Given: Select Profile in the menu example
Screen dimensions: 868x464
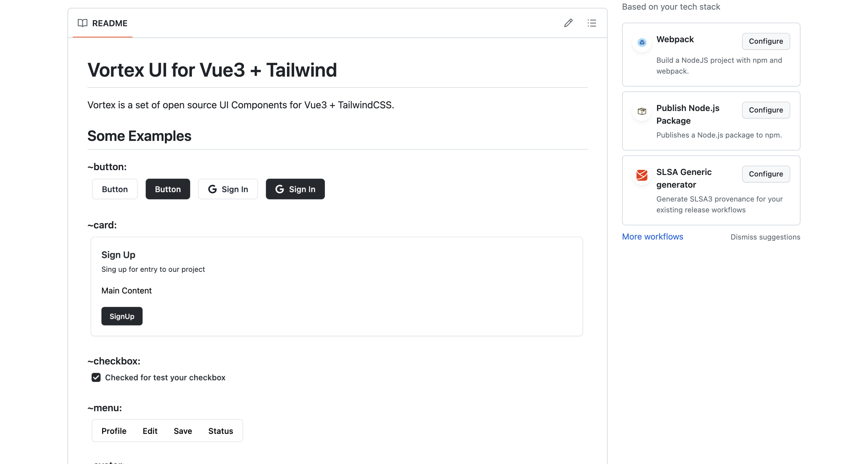Looking at the screenshot, I should tap(114, 431).
